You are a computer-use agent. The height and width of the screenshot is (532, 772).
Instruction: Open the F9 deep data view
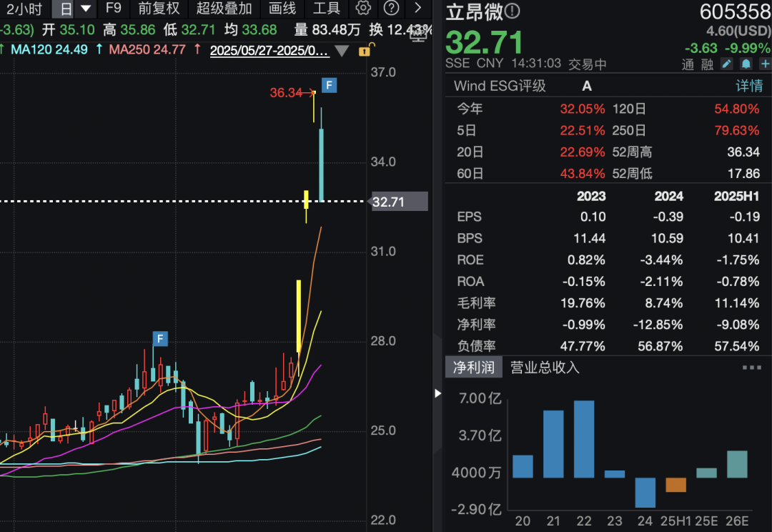click(113, 9)
